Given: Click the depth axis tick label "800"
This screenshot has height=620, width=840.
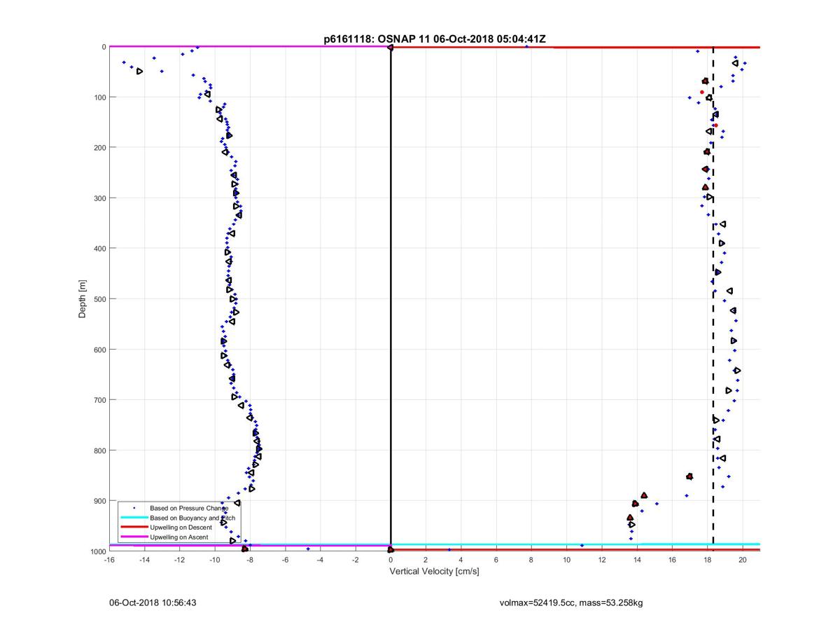Looking at the screenshot, I should coord(99,450).
